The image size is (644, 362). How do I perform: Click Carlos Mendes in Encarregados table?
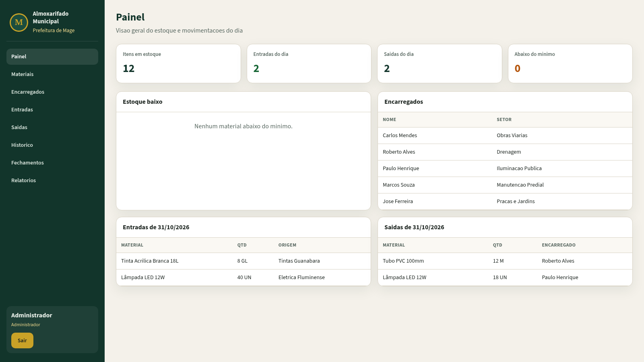[x=400, y=136]
